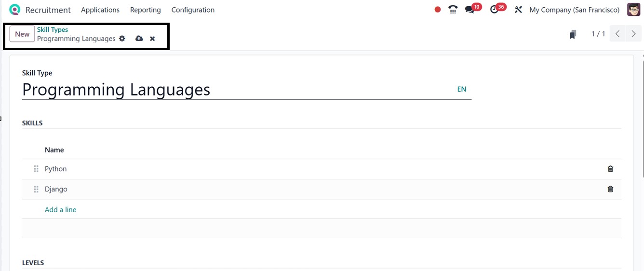The image size is (644, 271).
Task: Click the Skill Type name field
Action: click(x=236, y=90)
